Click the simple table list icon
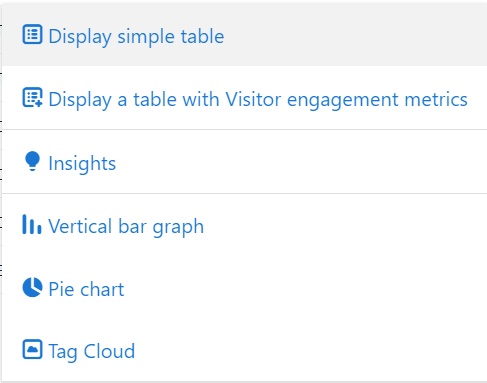Viewport: 487px width, 383px height. pyautogui.click(x=32, y=34)
